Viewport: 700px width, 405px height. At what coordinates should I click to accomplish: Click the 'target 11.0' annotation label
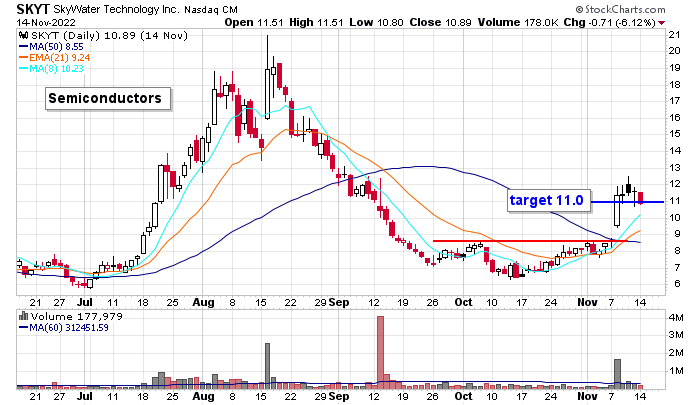click(550, 200)
